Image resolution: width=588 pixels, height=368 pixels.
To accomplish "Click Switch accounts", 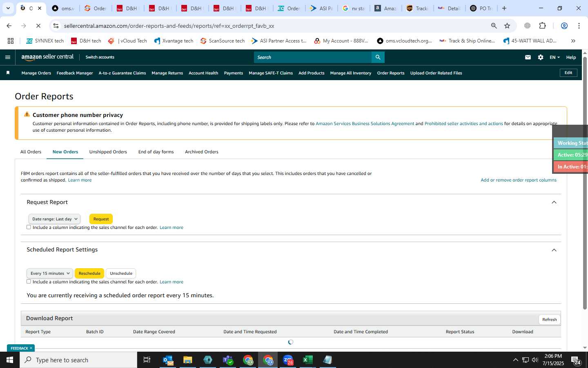I will point(100,57).
